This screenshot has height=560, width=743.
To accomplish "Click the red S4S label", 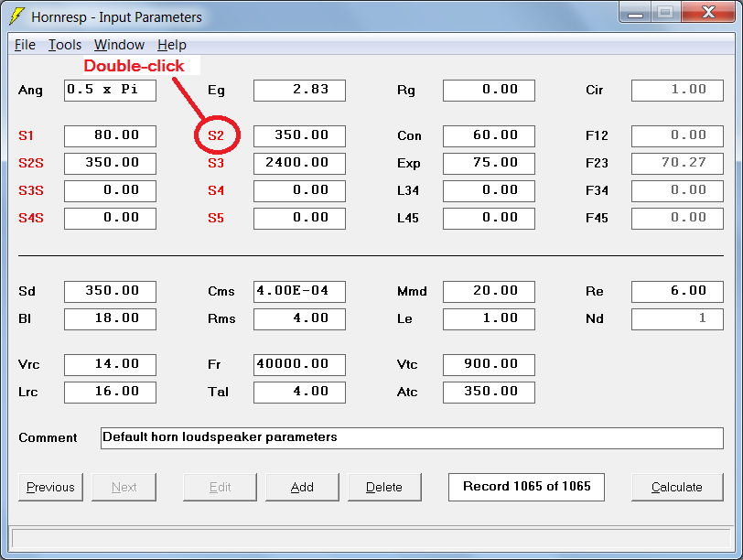I will pos(31,218).
